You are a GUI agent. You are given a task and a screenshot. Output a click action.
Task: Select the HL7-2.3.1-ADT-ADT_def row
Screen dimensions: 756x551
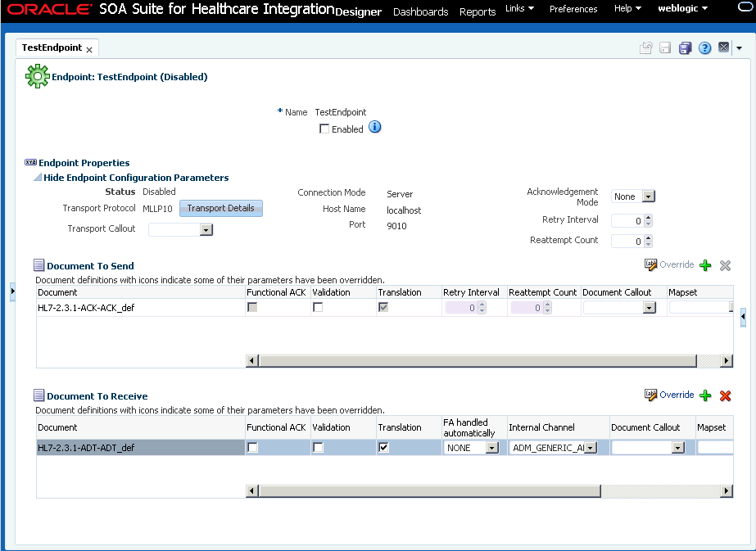coord(140,448)
